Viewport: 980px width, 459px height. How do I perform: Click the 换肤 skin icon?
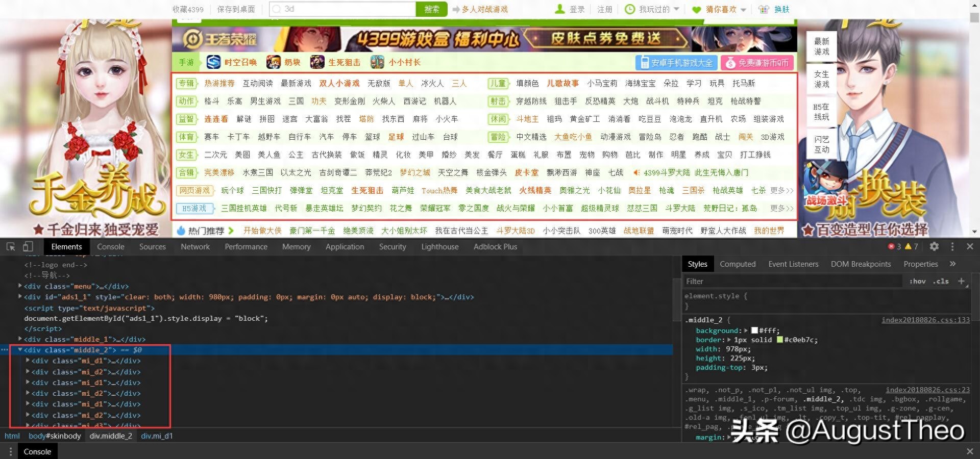(x=764, y=9)
